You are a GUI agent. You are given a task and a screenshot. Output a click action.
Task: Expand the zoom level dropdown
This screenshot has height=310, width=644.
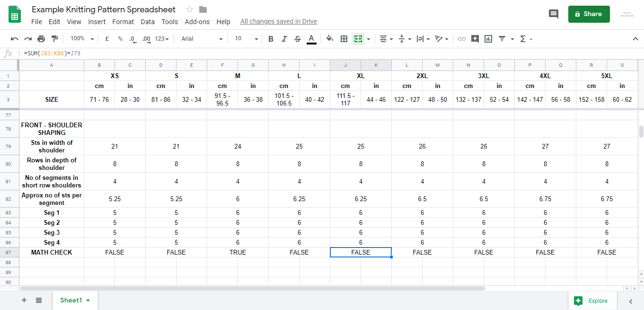[x=81, y=39]
